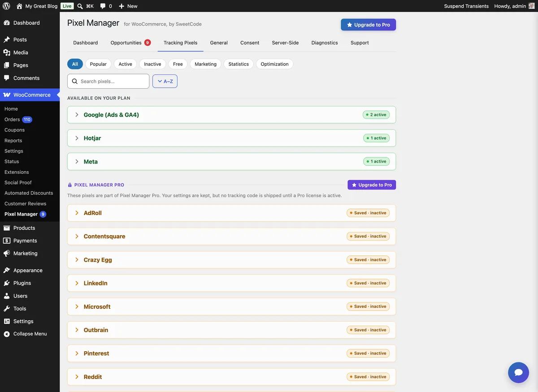Select the Optimization filter pill
538x392 pixels.
(275, 64)
